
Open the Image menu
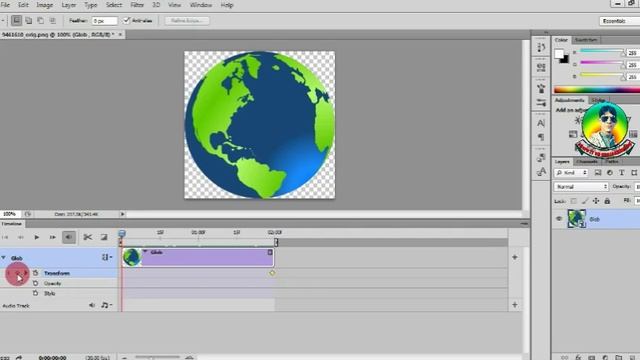(44, 5)
